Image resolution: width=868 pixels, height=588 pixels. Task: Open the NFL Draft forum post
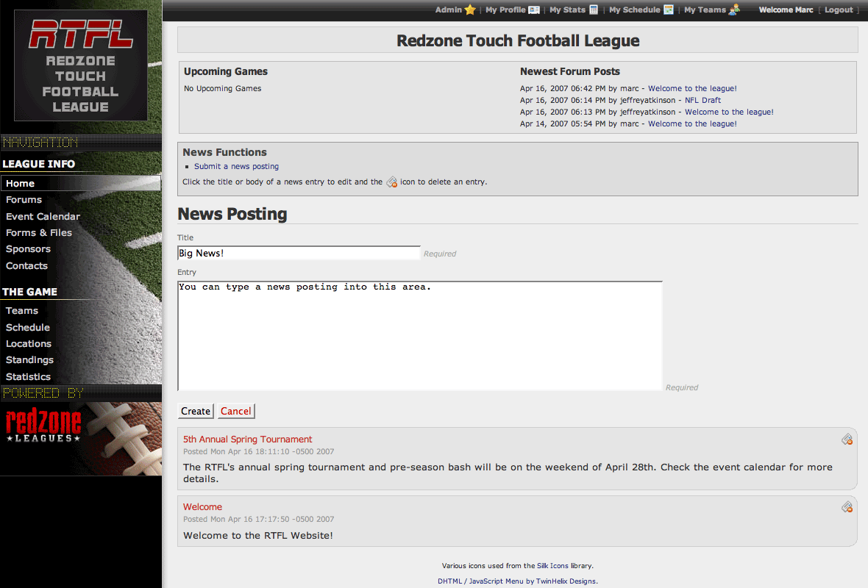702,101
